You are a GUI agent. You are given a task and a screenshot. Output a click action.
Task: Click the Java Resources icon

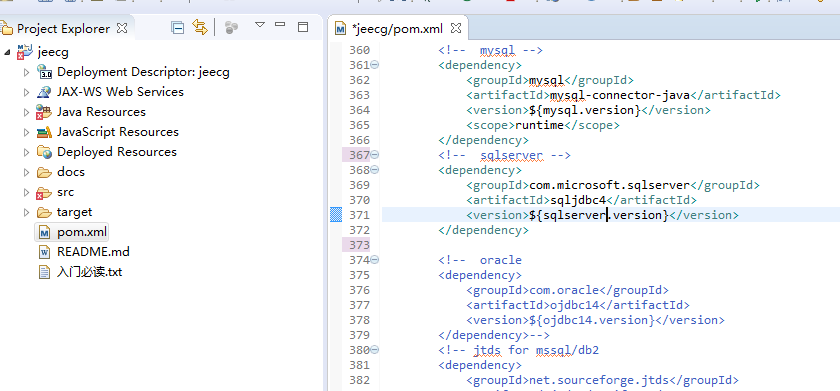point(44,112)
